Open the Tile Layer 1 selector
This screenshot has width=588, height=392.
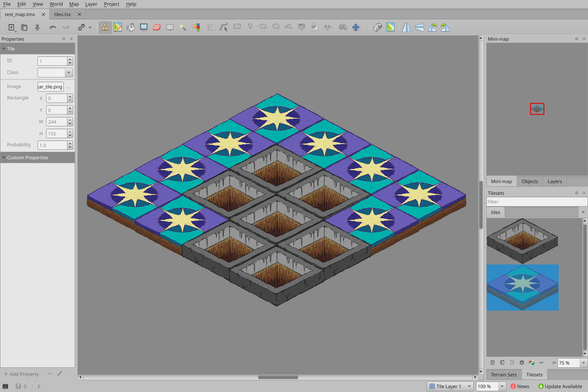point(450,386)
